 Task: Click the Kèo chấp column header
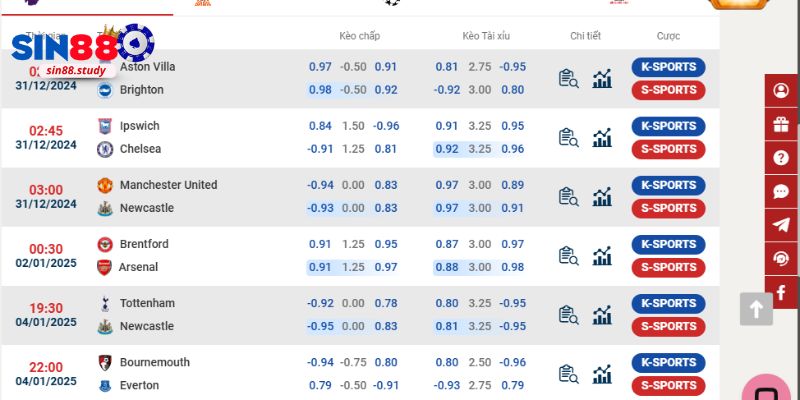pos(360,36)
